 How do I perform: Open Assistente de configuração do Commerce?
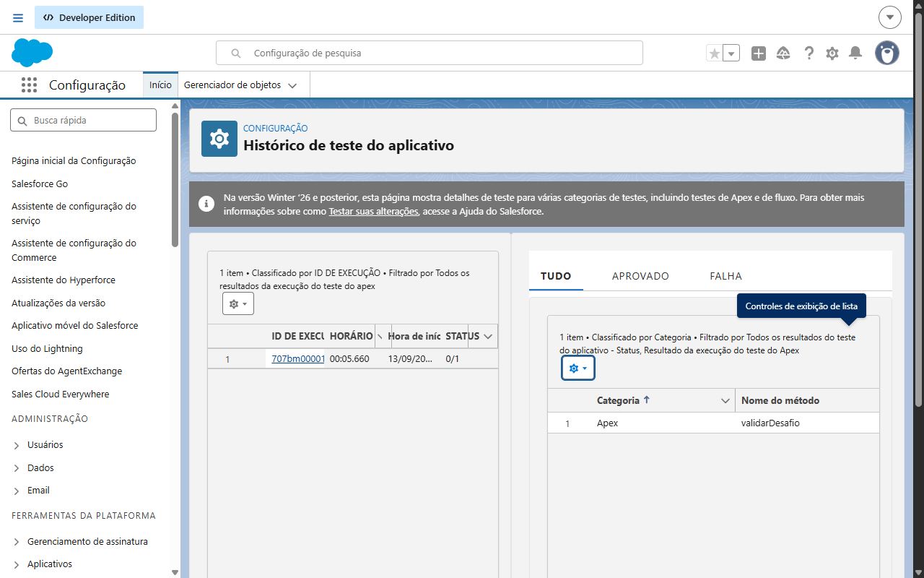pyautogui.click(x=74, y=250)
